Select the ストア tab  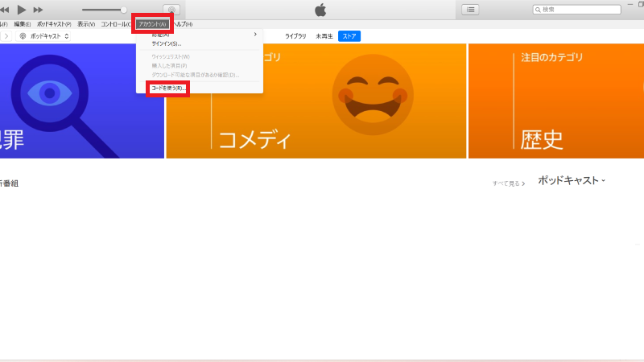click(349, 36)
